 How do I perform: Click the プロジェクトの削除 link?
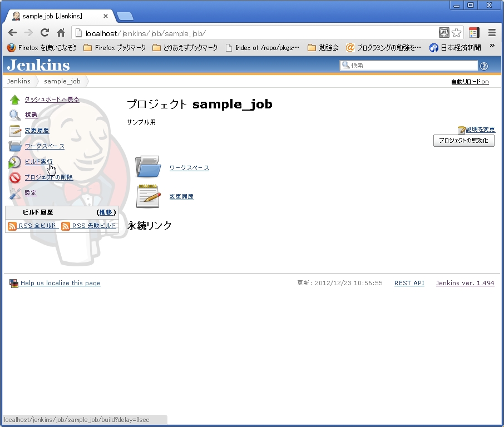point(49,177)
